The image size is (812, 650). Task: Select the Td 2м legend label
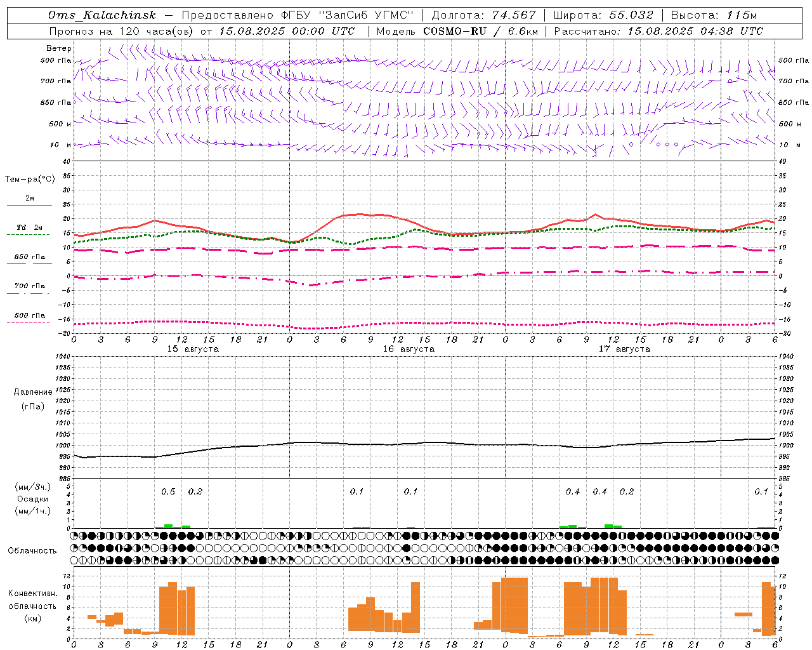pyautogui.click(x=30, y=227)
